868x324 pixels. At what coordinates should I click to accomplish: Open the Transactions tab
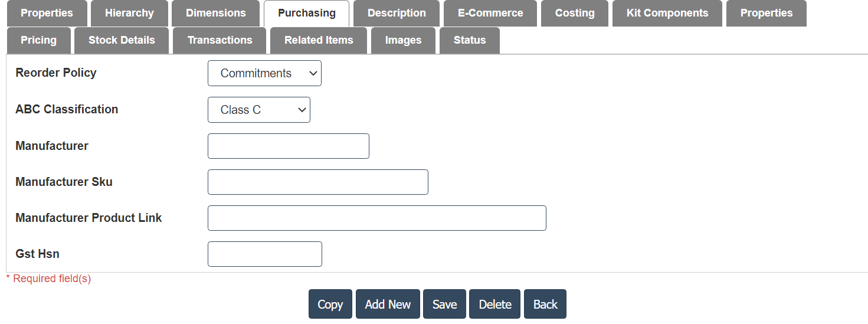[220, 40]
